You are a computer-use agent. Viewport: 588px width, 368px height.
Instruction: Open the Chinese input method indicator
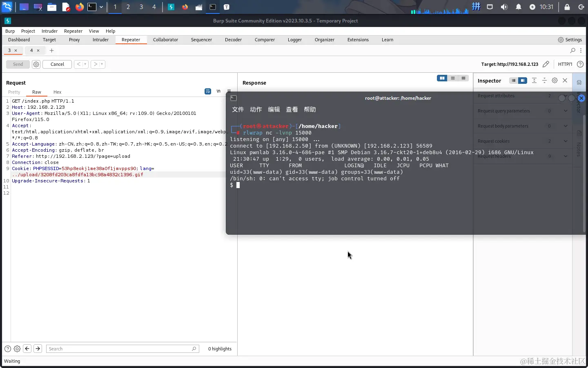coord(476,7)
